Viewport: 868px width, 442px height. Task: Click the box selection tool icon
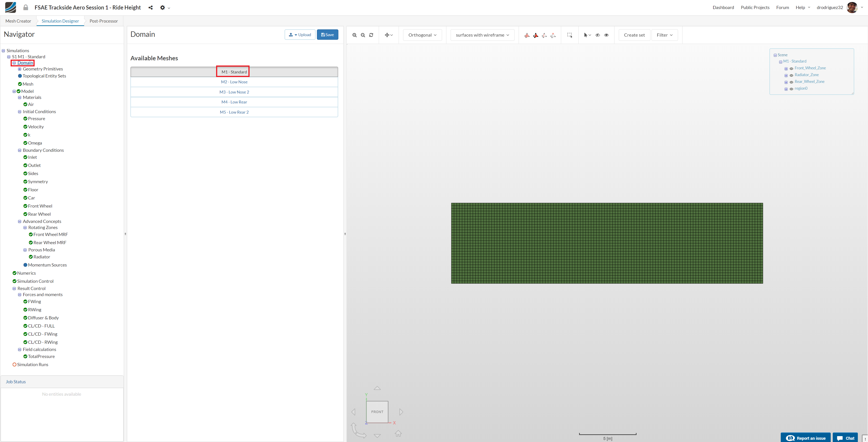point(569,35)
